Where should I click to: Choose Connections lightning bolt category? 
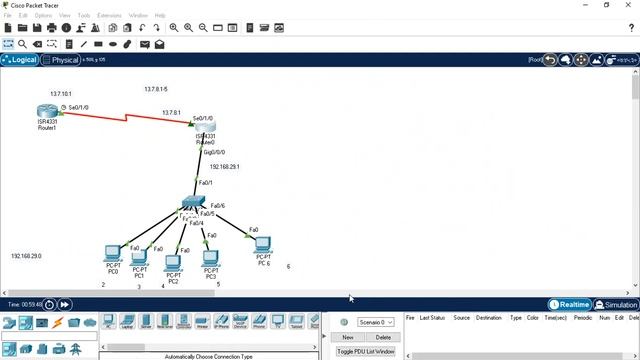(58, 322)
